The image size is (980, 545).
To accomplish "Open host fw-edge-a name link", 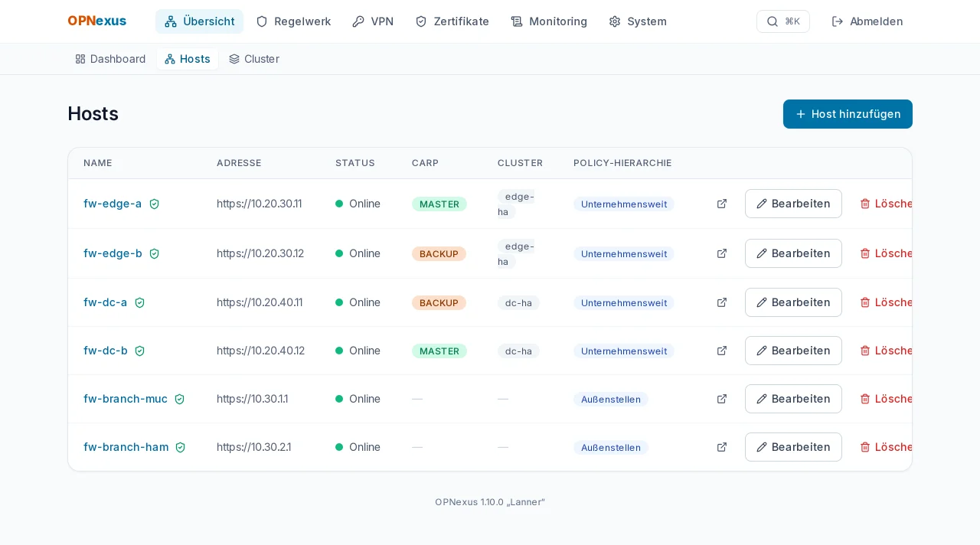I will 113,204.
